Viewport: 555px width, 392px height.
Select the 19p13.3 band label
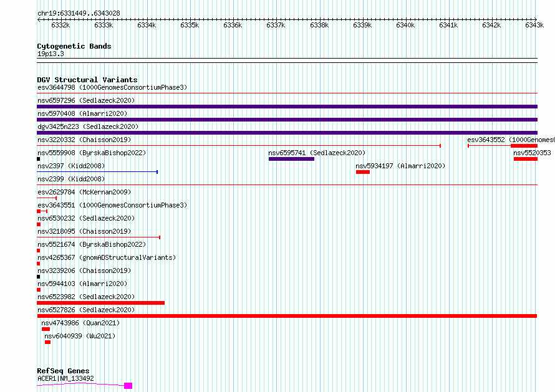(x=51, y=54)
